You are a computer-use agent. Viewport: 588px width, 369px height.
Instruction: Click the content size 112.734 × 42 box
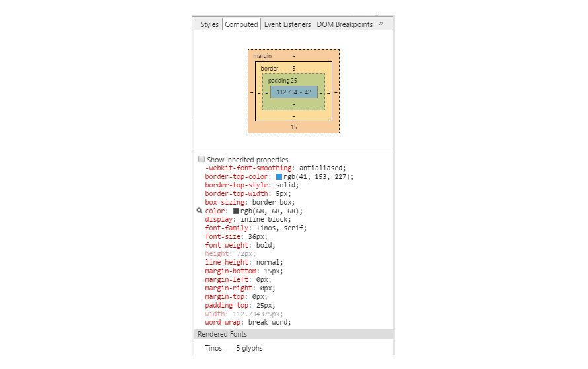point(293,92)
